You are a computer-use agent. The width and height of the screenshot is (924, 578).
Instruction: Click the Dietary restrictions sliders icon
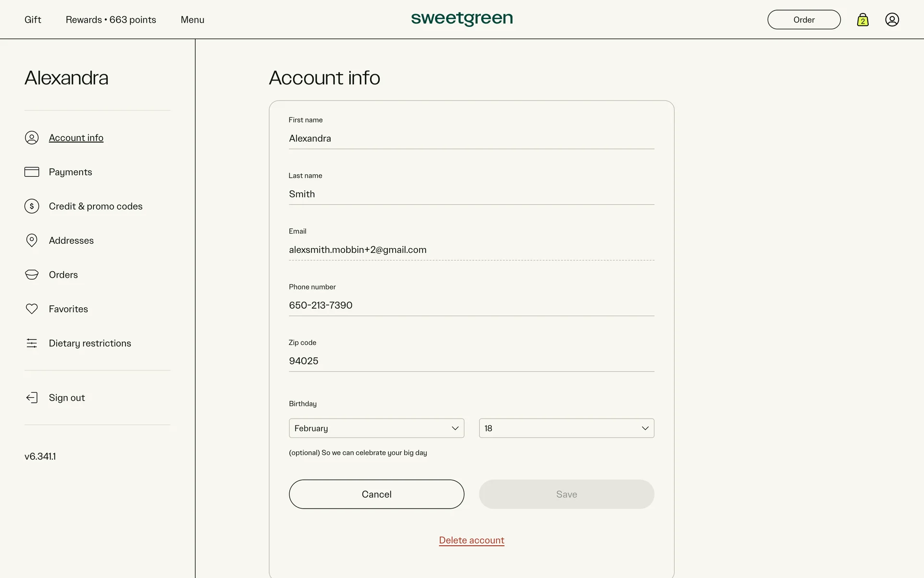tap(32, 343)
